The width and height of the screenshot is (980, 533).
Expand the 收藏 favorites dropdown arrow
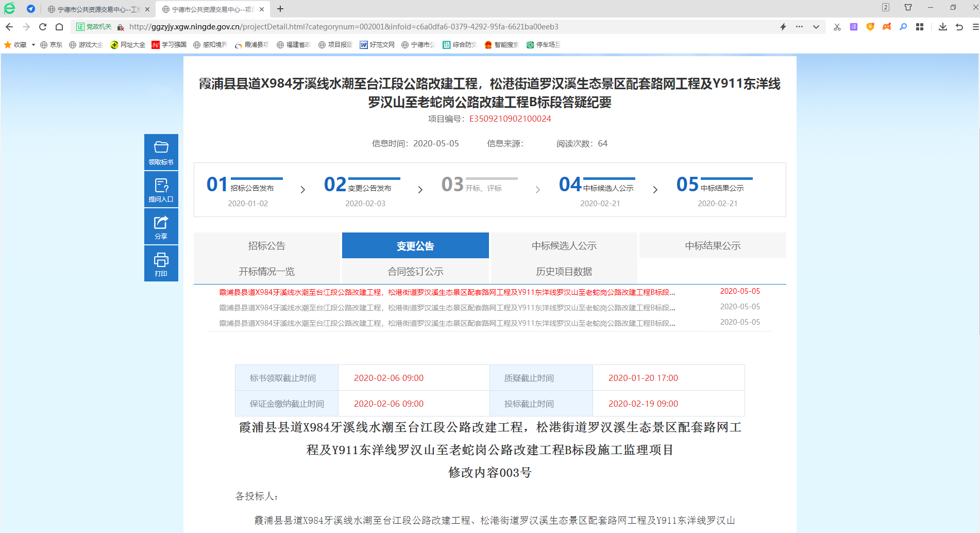coord(33,45)
